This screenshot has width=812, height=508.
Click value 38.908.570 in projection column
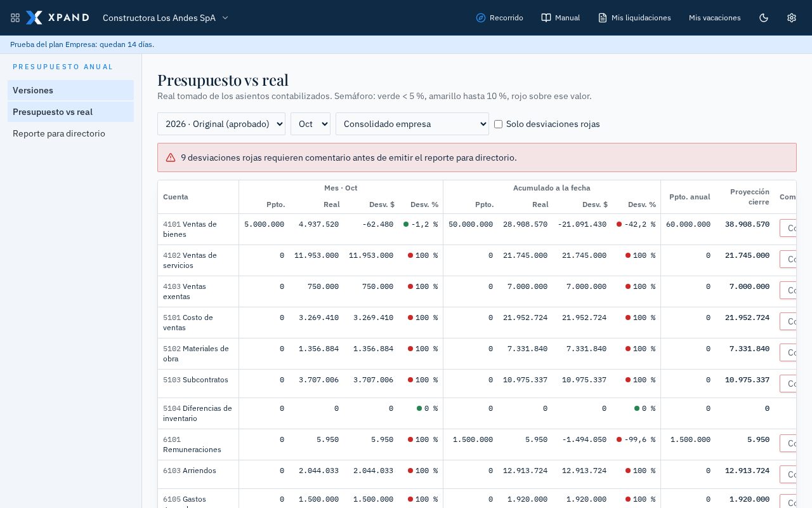pos(747,224)
